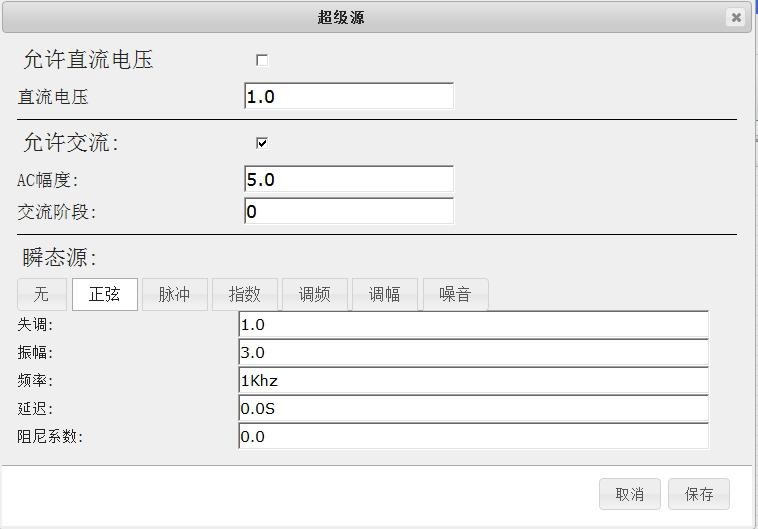Edit the 频率 field showing 1Khz
This screenshot has width=758, height=529.
474,381
